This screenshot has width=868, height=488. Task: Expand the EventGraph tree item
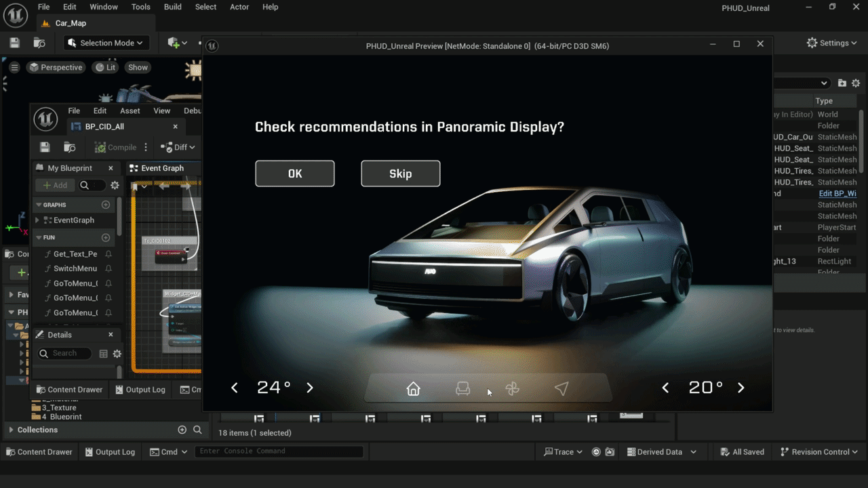point(37,220)
